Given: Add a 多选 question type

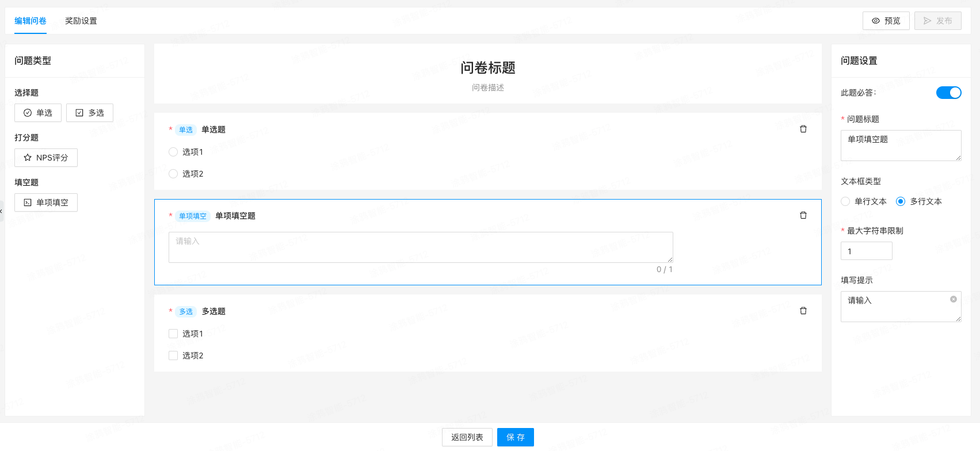Looking at the screenshot, I should pyautogui.click(x=90, y=113).
